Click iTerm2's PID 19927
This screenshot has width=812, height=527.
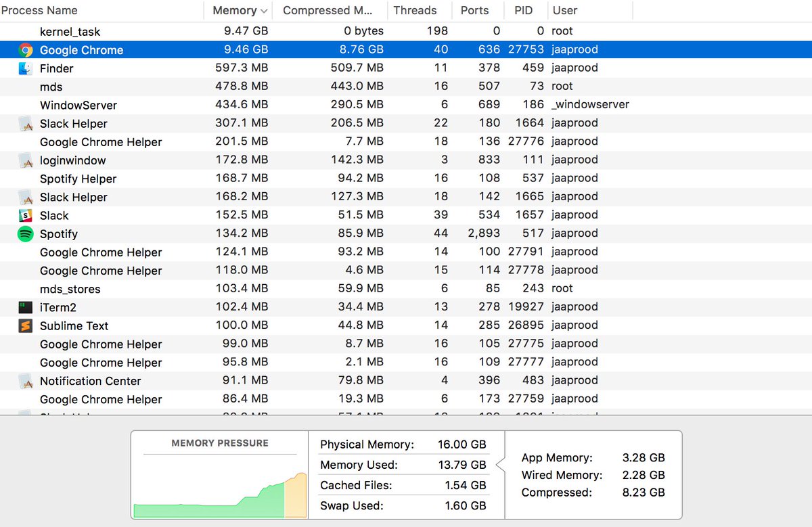tap(526, 307)
